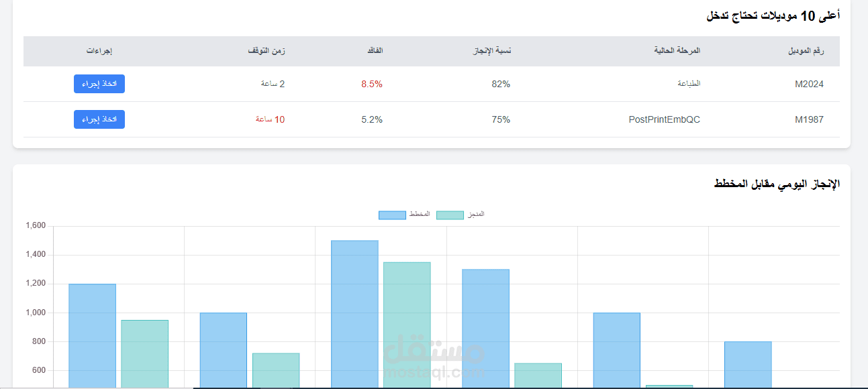Select the رقم الموديل column header
Image resolution: width=868 pixels, height=389 pixels.
[806, 51]
